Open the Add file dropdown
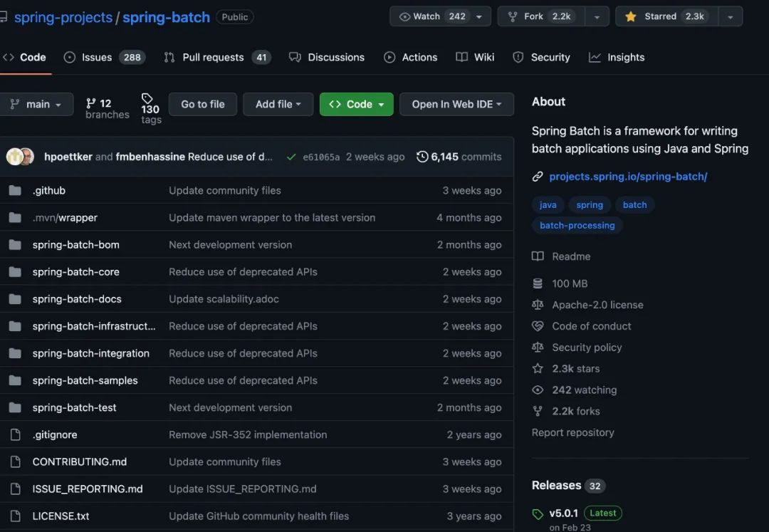Viewport: 769px width, 532px height. pyautogui.click(x=278, y=104)
